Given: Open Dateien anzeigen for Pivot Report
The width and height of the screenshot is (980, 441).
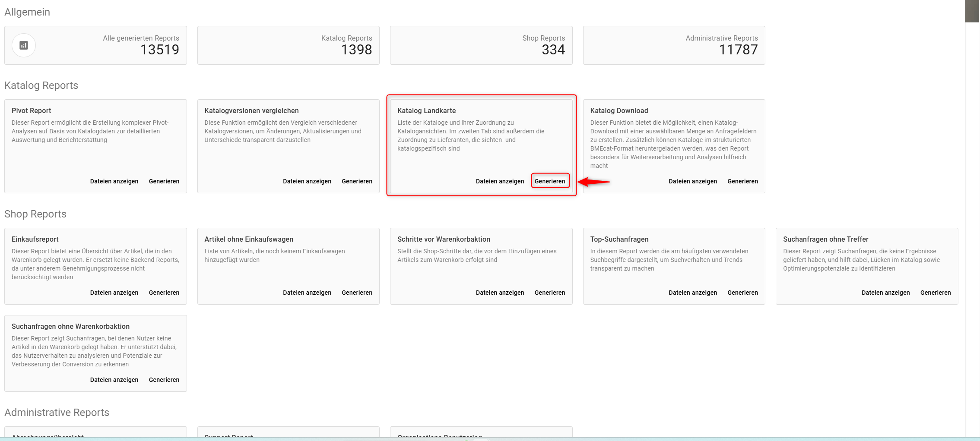Looking at the screenshot, I should click(114, 181).
